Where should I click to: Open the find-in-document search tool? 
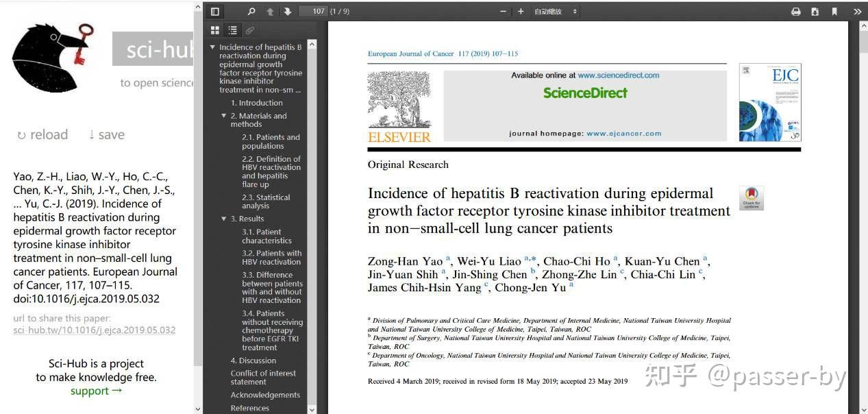pyautogui.click(x=251, y=12)
